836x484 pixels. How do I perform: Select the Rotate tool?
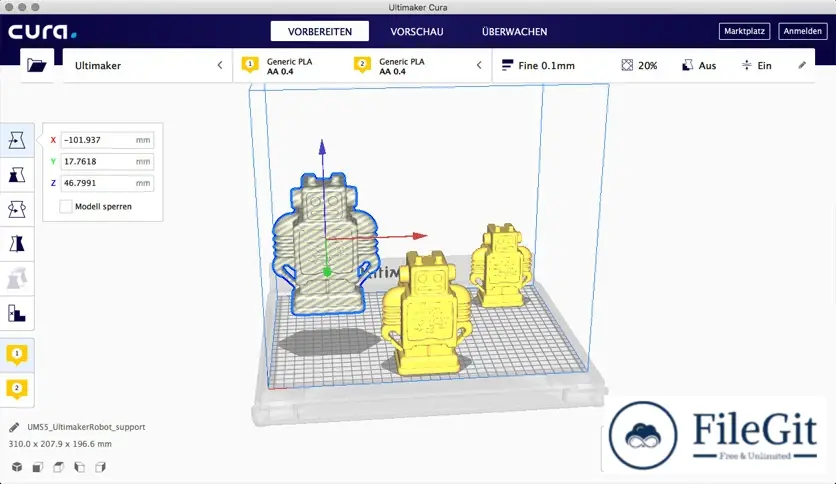pyautogui.click(x=17, y=209)
